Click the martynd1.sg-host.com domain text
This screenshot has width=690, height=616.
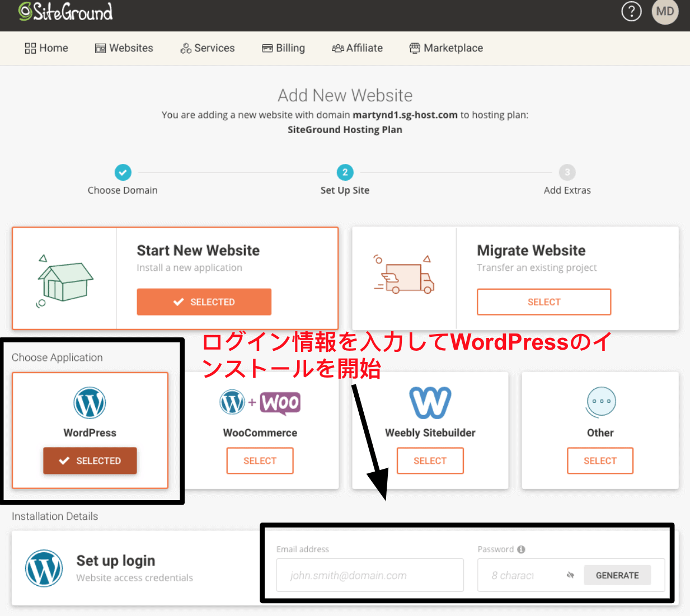405,115
